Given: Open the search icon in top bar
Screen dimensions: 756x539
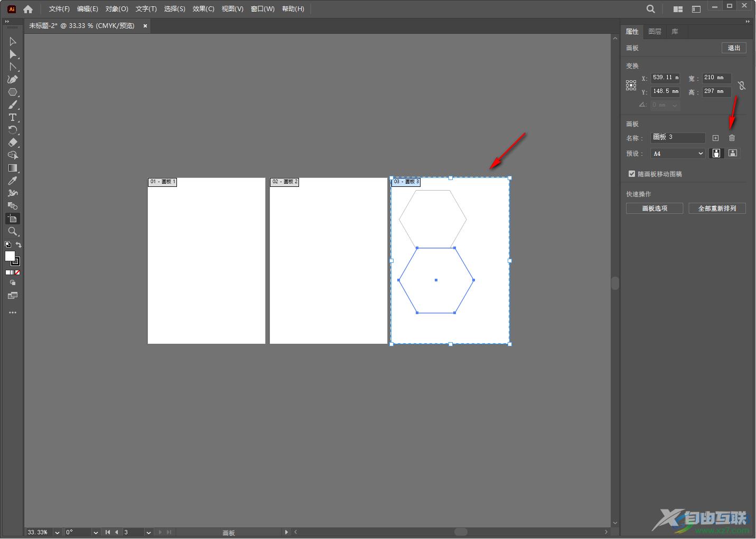Looking at the screenshot, I should [x=651, y=9].
